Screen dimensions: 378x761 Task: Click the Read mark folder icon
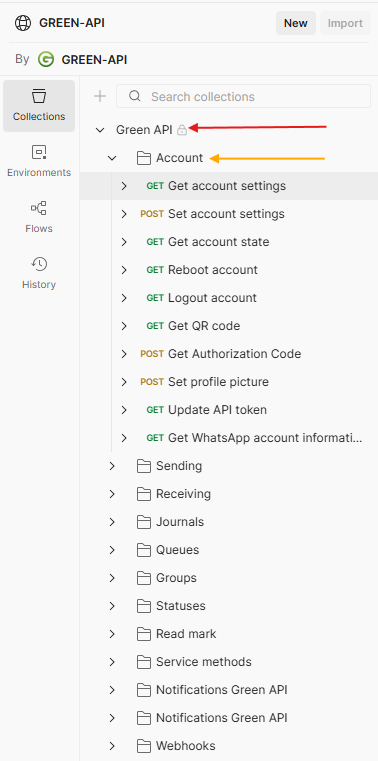click(x=144, y=634)
